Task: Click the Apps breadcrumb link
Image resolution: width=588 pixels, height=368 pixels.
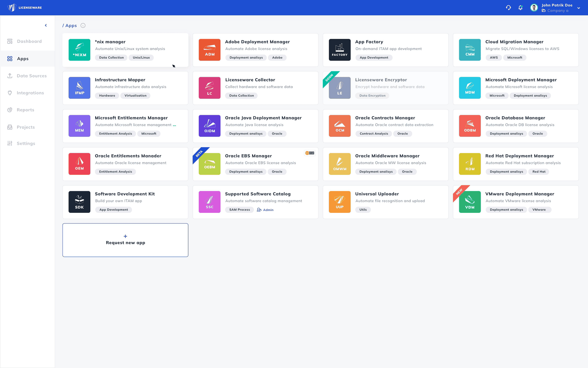Action: pyautogui.click(x=71, y=26)
